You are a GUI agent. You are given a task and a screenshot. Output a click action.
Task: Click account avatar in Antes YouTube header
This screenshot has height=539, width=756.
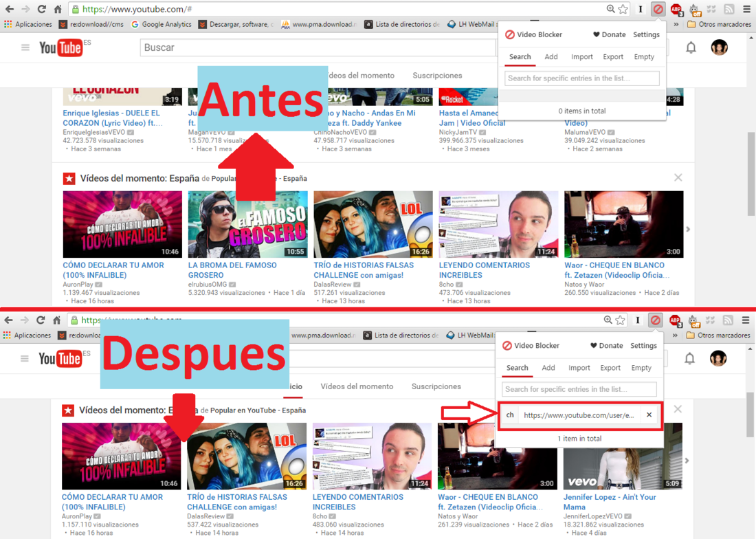coord(720,47)
